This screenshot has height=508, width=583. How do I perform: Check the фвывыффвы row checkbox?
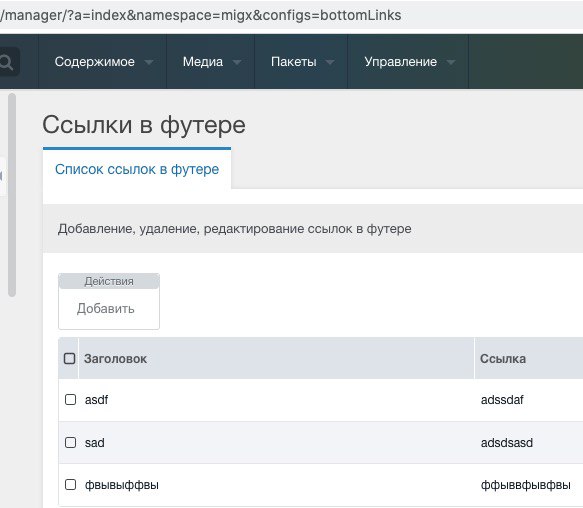click(70, 485)
